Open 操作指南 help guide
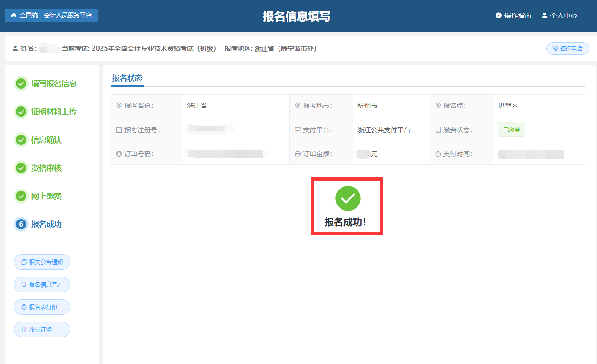597x364 pixels. pyautogui.click(x=513, y=15)
